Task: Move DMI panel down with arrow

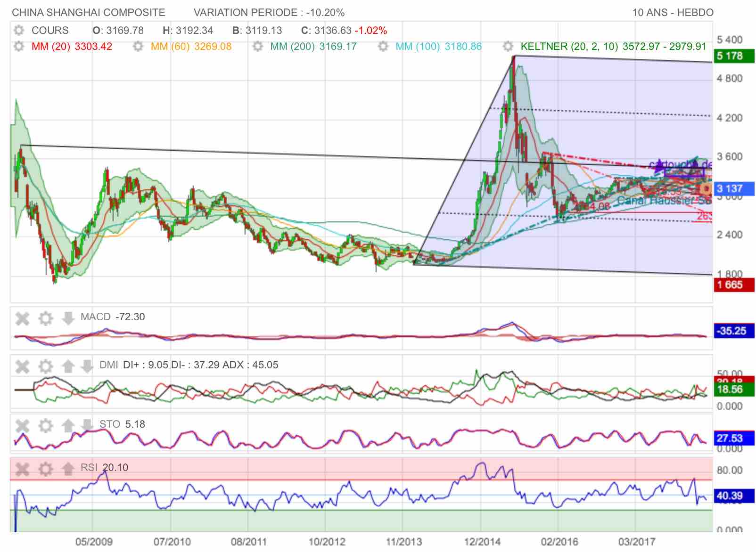Action: [x=87, y=366]
